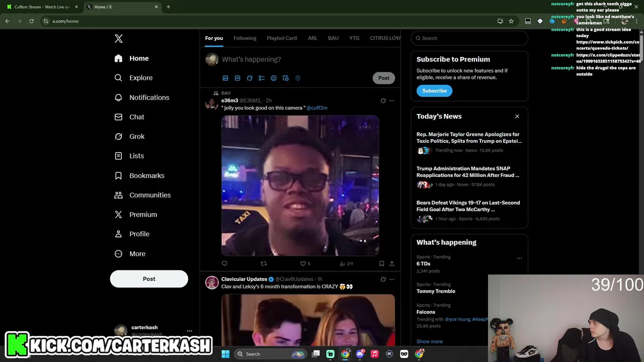This screenshot has height=362, width=644.
Task: Share the e36m3 post
Action: 392,263
